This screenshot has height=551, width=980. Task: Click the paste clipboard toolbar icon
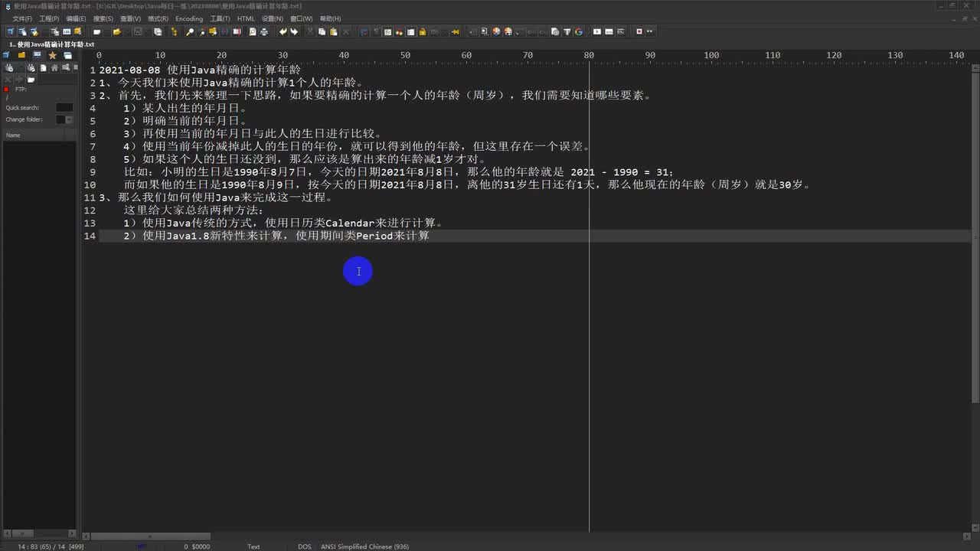334,31
